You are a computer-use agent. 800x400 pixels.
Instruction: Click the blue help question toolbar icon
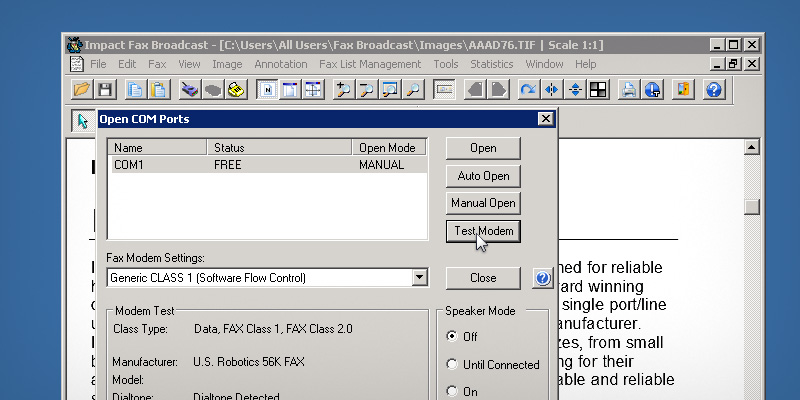[713, 90]
